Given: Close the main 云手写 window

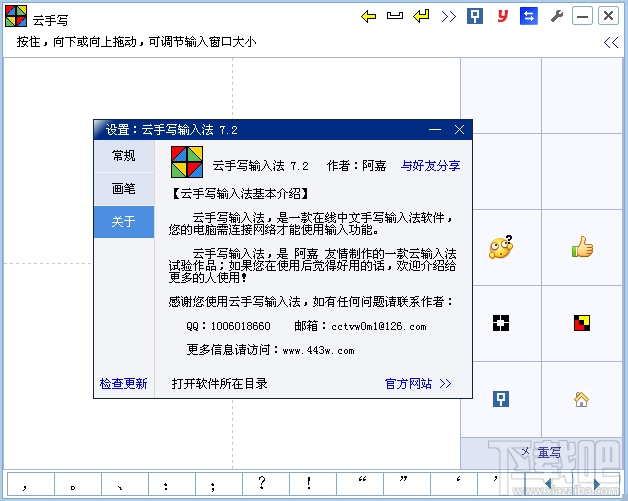Looking at the screenshot, I should 608,16.
